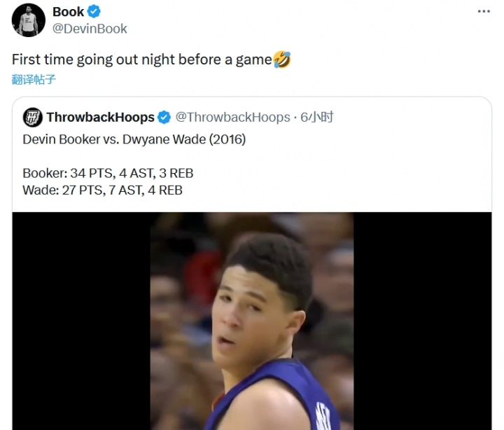
Task: Open the "Book" display name link
Action: click(x=68, y=12)
